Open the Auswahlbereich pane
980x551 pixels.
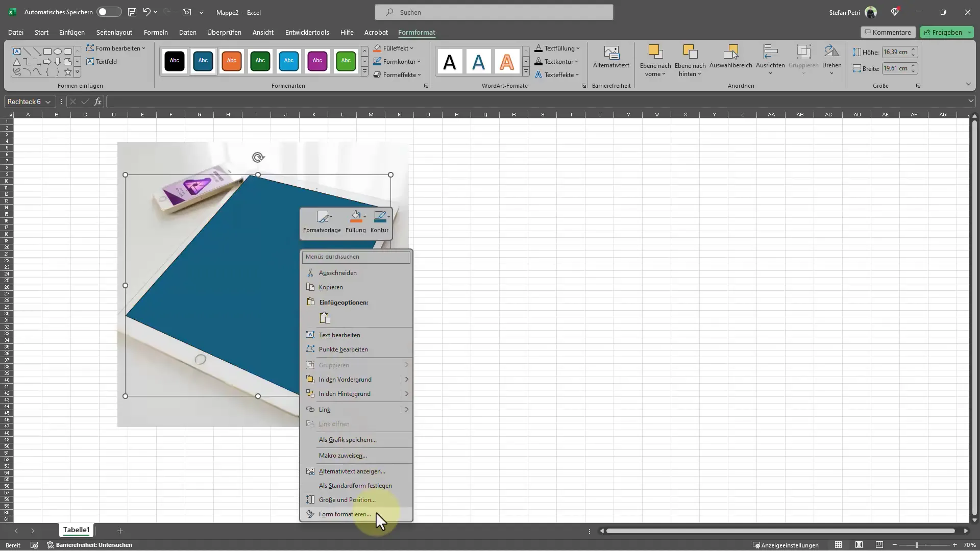[731, 56]
